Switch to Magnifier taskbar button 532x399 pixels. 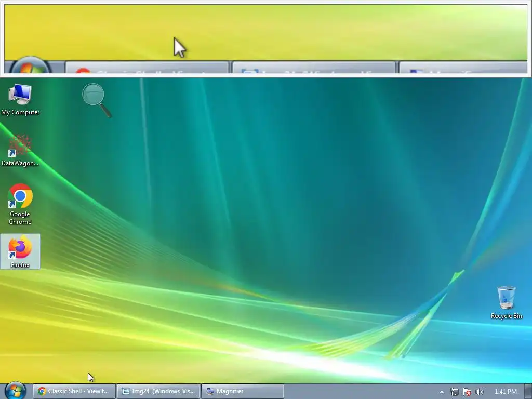(x=243, y=391)
